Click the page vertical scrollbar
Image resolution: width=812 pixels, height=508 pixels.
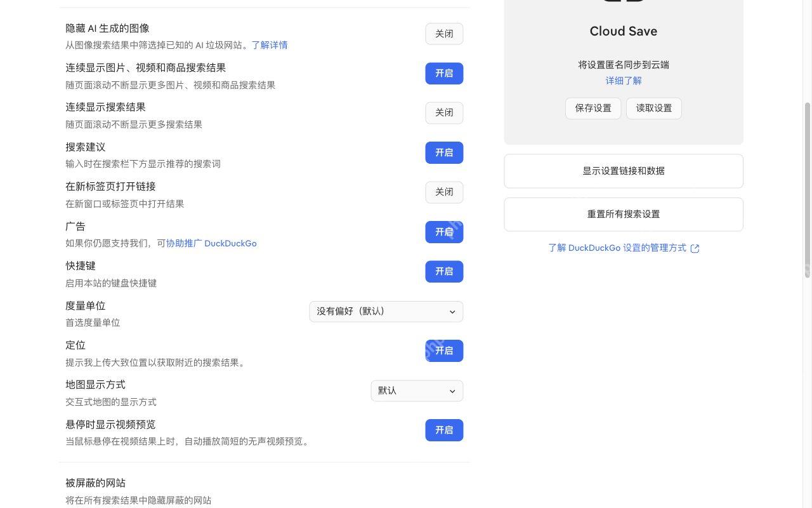(x=808, y=190)
